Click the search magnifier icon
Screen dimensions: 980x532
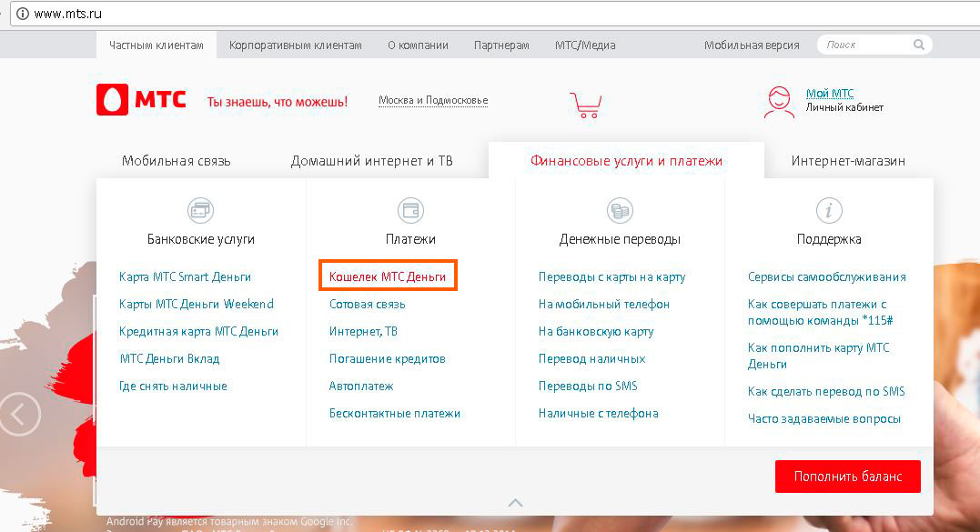click(x=919, y=45)
